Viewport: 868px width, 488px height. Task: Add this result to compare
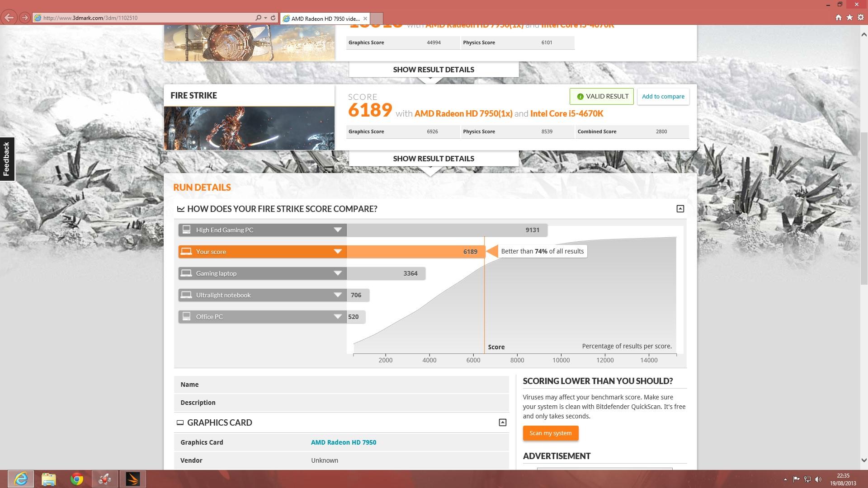click(663, 96)
